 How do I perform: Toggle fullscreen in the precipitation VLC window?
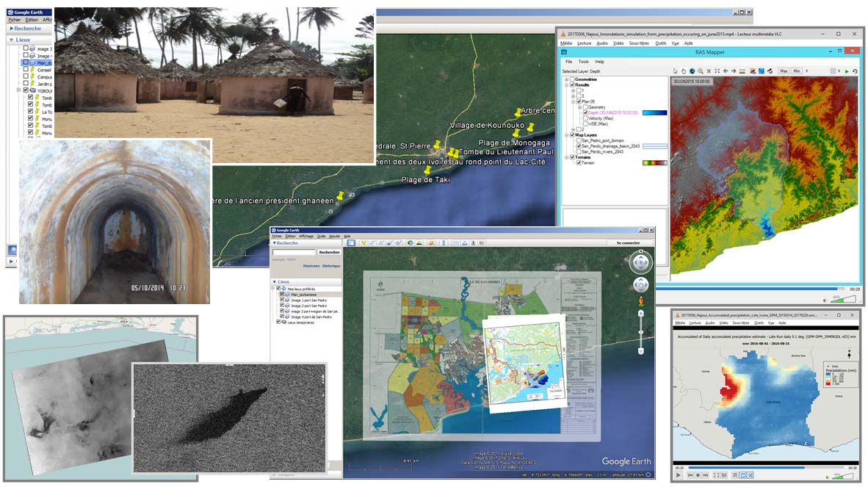coord(716,475)
